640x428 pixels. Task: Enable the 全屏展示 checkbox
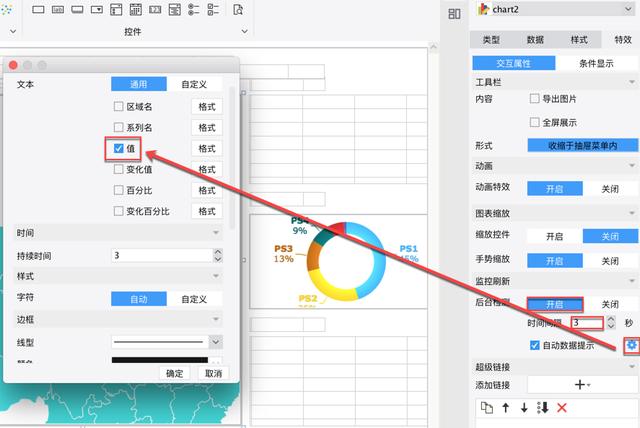(x=534, y=122)
